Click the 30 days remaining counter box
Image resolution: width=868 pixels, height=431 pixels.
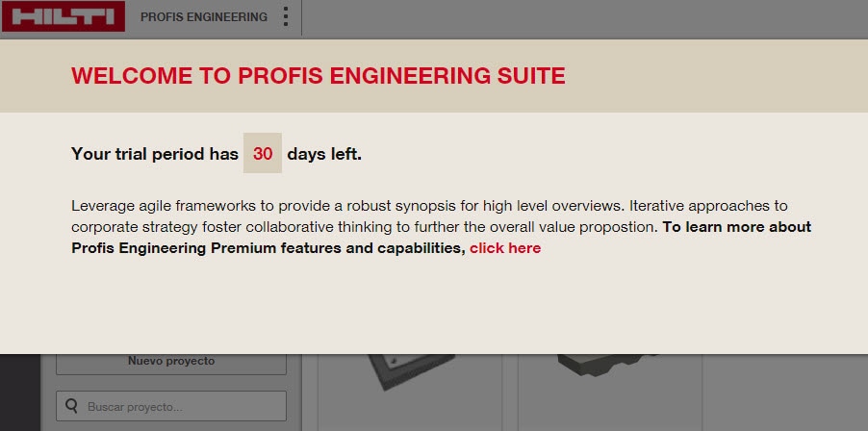click(x=263, y=154)
